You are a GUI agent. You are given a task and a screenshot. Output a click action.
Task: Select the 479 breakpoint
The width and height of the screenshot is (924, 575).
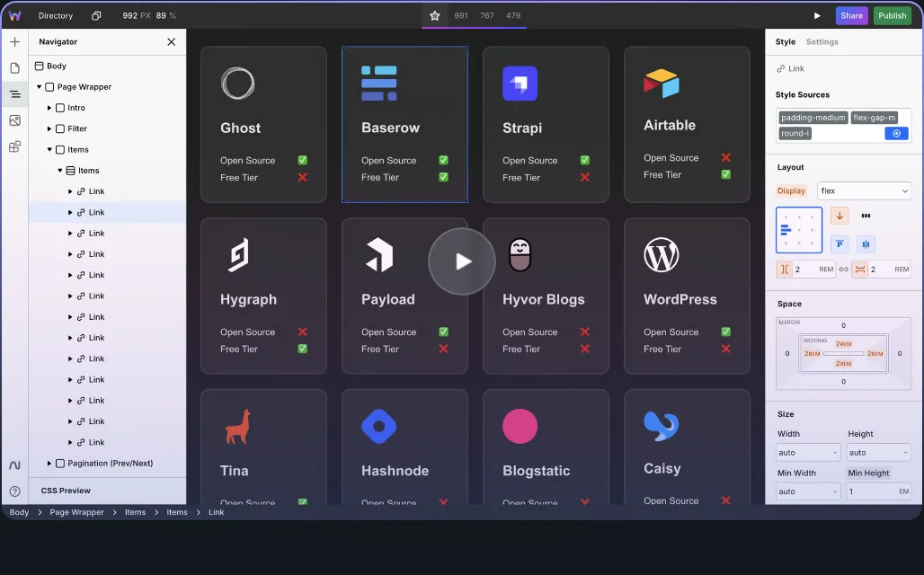click(x=512, y=16)
